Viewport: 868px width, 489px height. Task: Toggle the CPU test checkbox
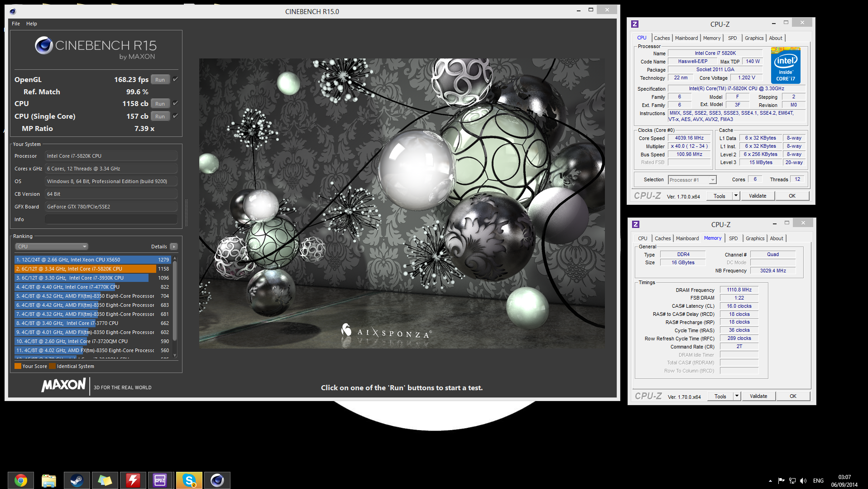pyautogui.click(x=176, y=103)
